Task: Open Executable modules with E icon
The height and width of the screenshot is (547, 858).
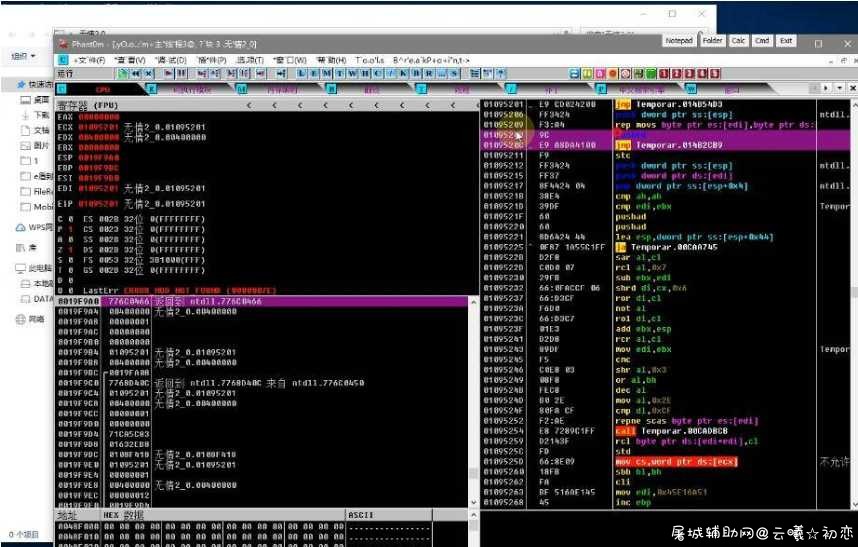Action: [314, 73]
